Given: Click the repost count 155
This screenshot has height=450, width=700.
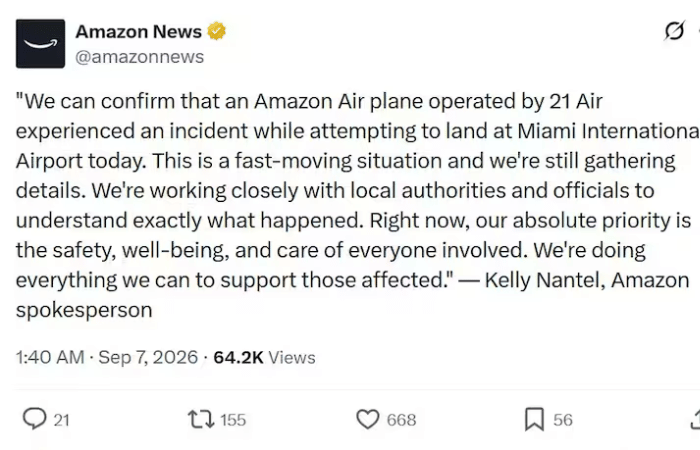Looking at the screenshot, I should click(x=233, y=420).
